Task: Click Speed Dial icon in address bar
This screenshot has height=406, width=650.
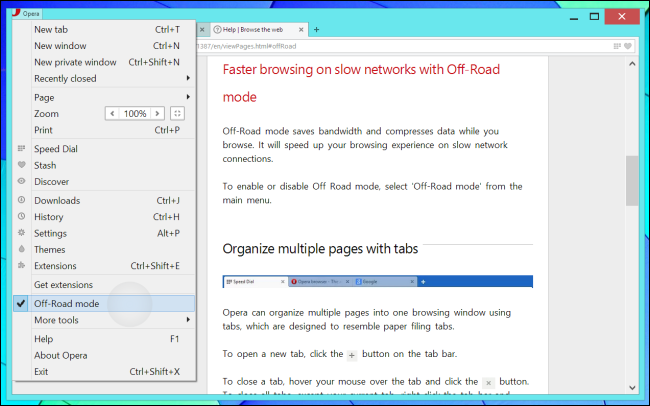Action: click(x=617, y=46)
